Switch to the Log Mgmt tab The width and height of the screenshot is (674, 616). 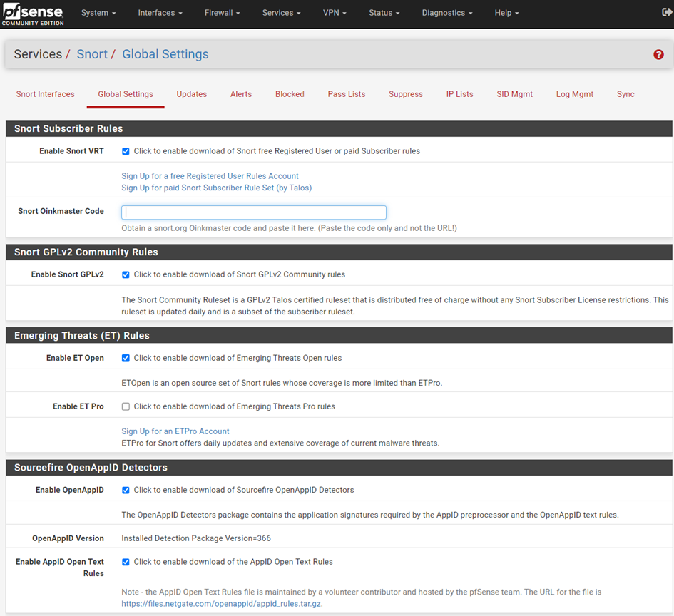574,94
